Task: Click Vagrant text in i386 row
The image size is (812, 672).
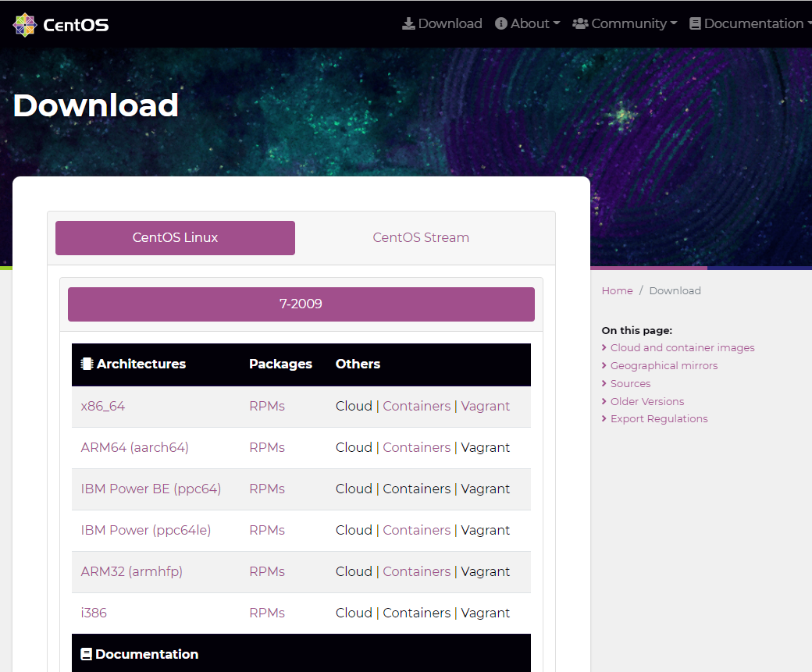Action: [x=485, y=613]
